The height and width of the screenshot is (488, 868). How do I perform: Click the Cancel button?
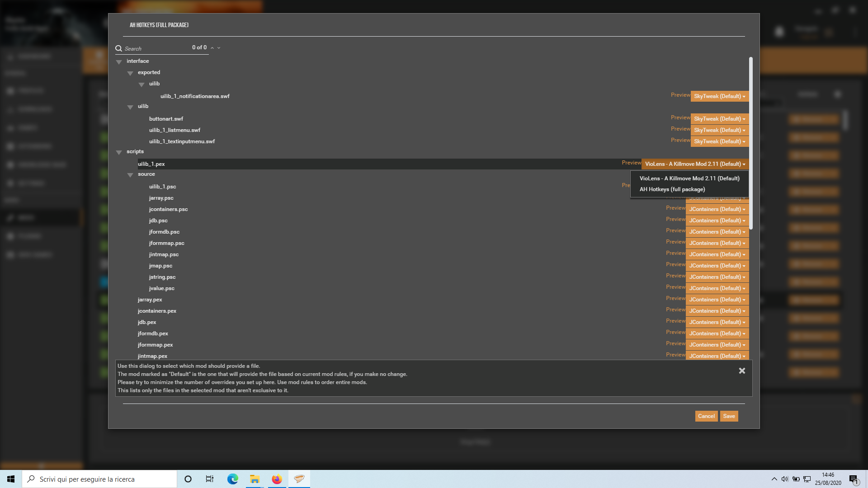[706, 416]
